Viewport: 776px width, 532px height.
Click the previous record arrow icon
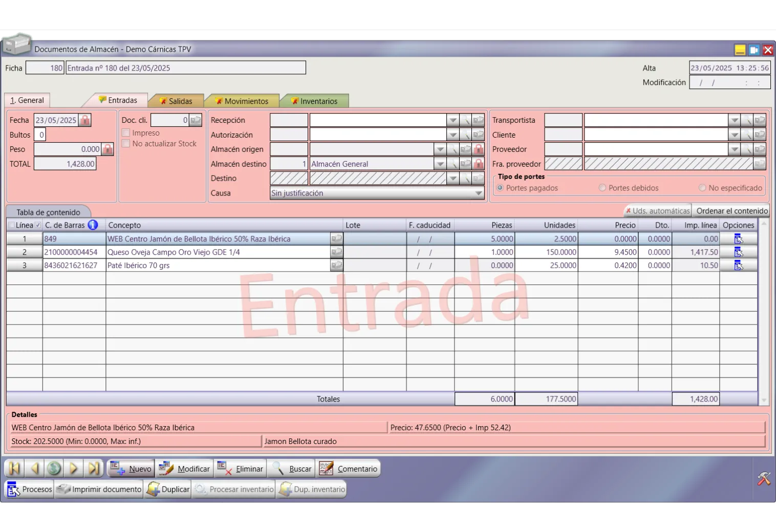(34, 469)
